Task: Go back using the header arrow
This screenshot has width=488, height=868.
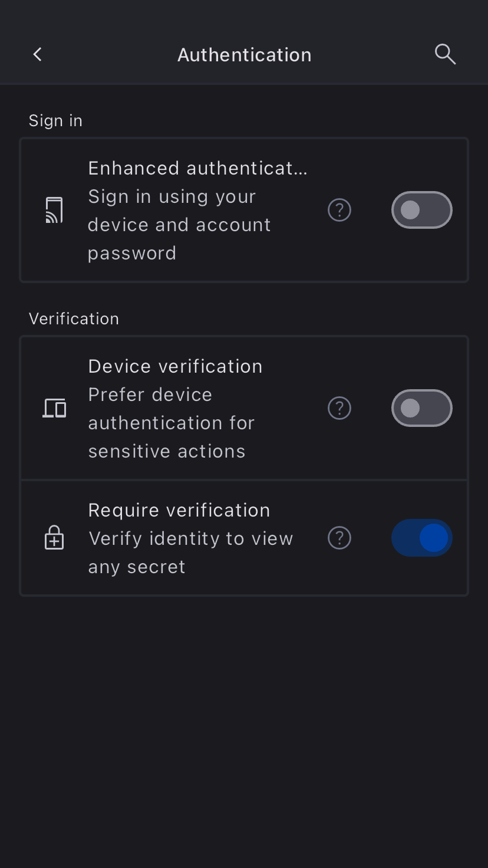Action: 37,55
